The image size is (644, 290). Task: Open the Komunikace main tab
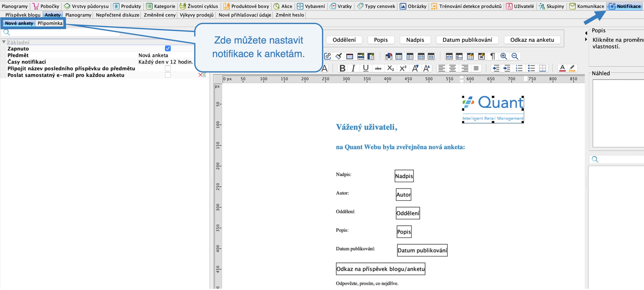pos(586,6)
